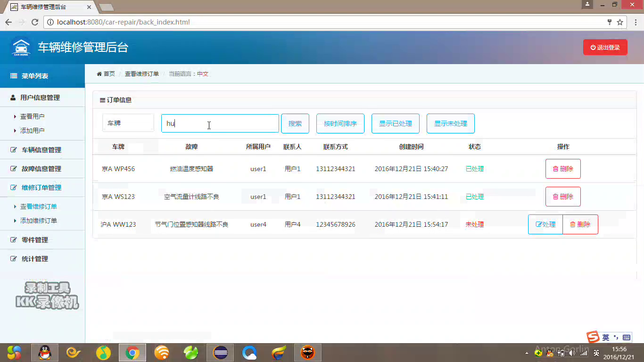The width and height of the screenshot is (644, 362).
Task: Open KK recorder taskbar icon
Action: 308,353
